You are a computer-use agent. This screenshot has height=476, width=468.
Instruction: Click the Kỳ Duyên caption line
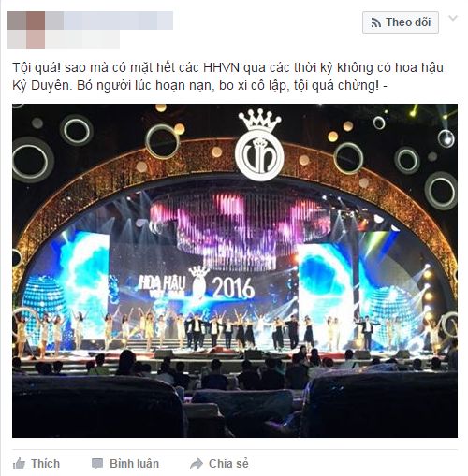point(199,85)
